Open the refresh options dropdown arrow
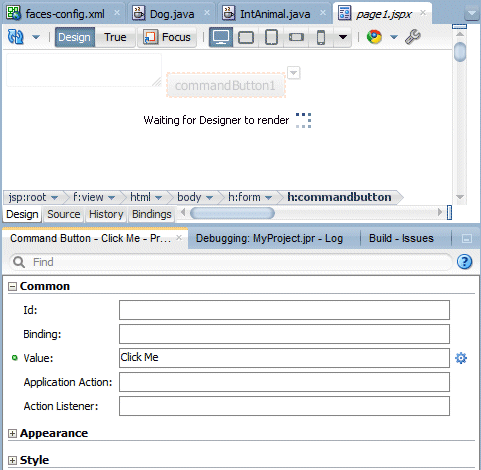Image resolution: width=481 pixels, height=470 pixels. click(36, 37)
